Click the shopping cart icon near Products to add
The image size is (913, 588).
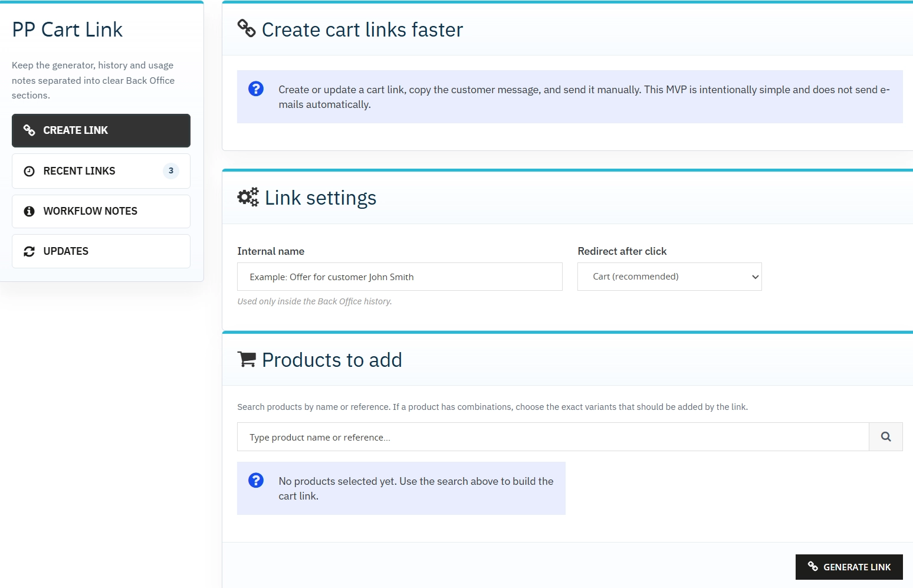247,359
